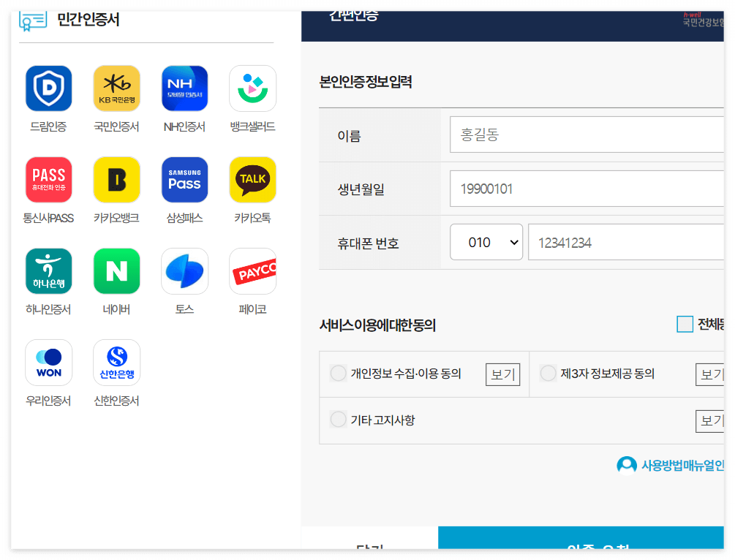Click 보기 for 개인정보 수집·이용 동의
The width and height of the screenshot is (735, 560).
[x=503, y=374]
